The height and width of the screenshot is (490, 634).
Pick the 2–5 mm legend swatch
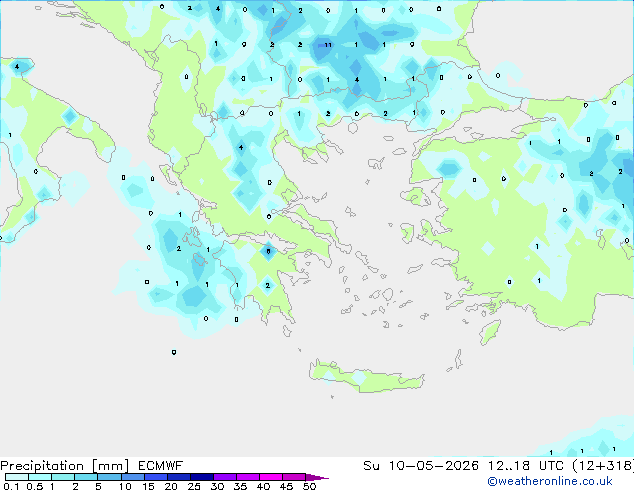point(86,477)
